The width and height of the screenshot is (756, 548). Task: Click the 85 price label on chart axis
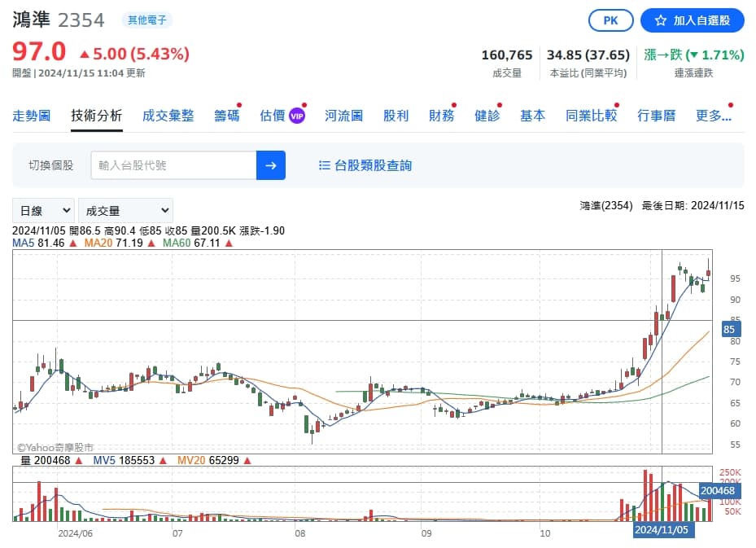tap(729, 329)
